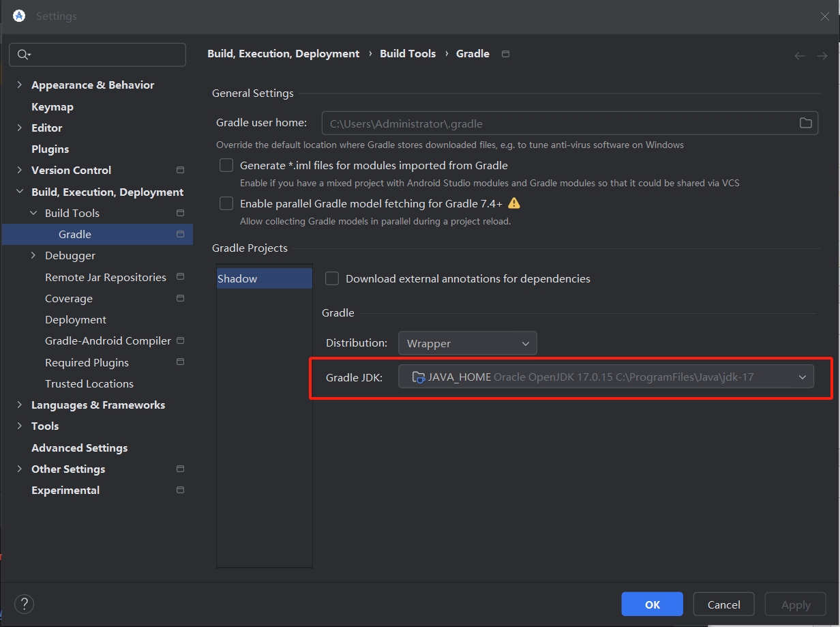The height and width of the screenshot is (627, 840).
Task: Open Deployment settings
Action: pyautogui.click(x=76, y=319)
